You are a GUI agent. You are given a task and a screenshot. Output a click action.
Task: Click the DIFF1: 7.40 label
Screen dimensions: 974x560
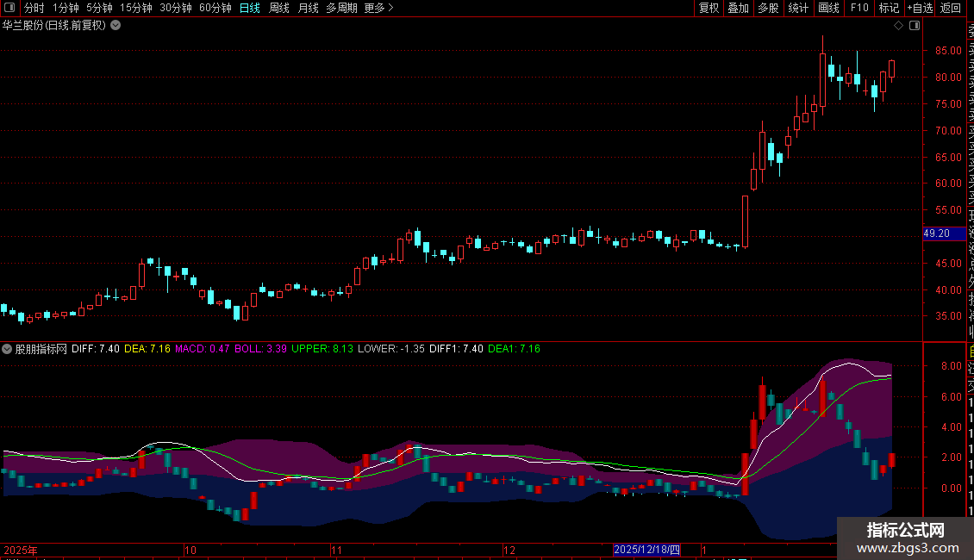457,349
